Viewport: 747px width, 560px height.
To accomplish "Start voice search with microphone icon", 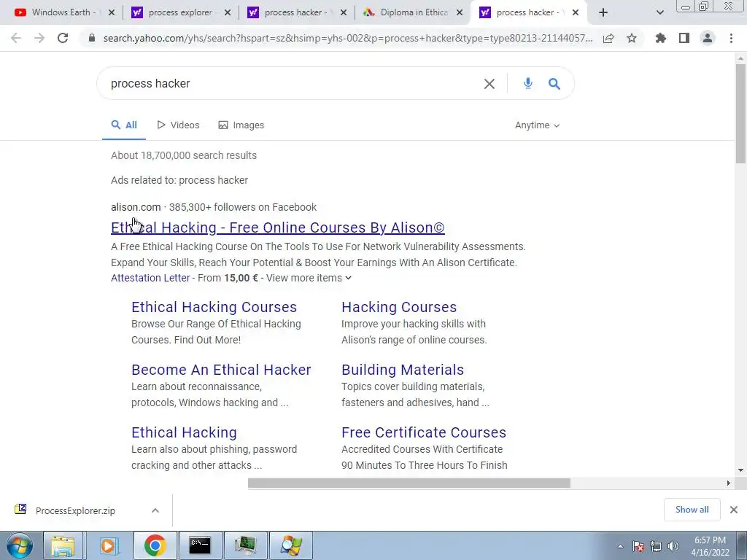I will pos(528,83).
